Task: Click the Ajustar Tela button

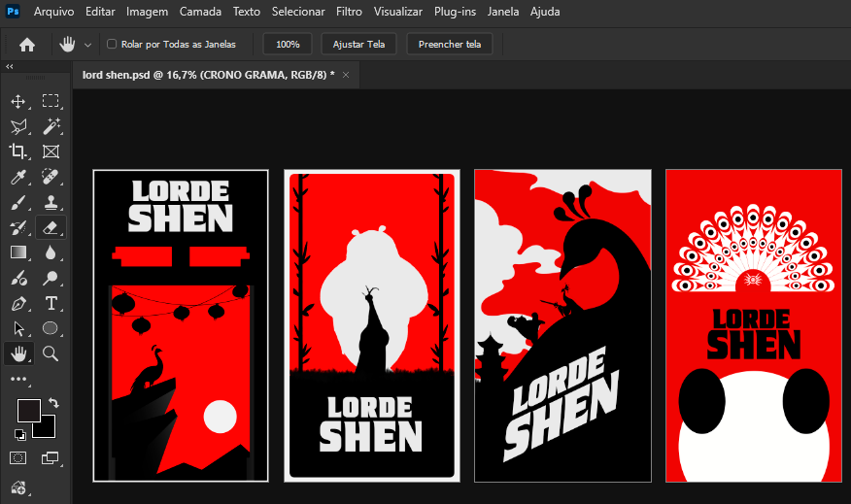Action: click(358, 44)
